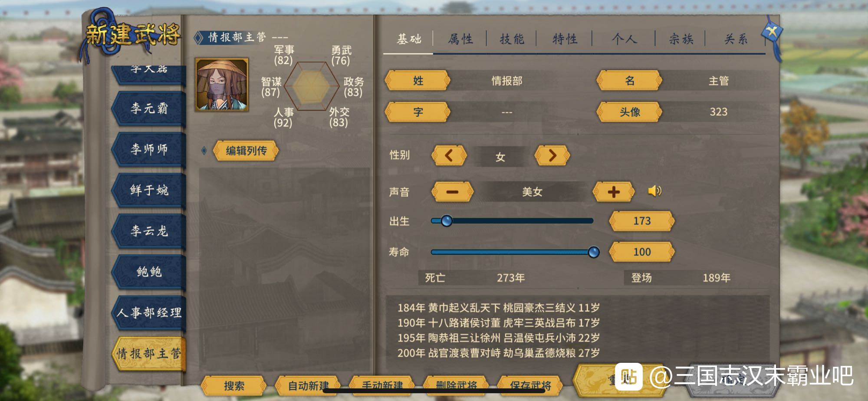Click the attribute hexagon radar chart

pyautogui.click(x=312, y=86)
